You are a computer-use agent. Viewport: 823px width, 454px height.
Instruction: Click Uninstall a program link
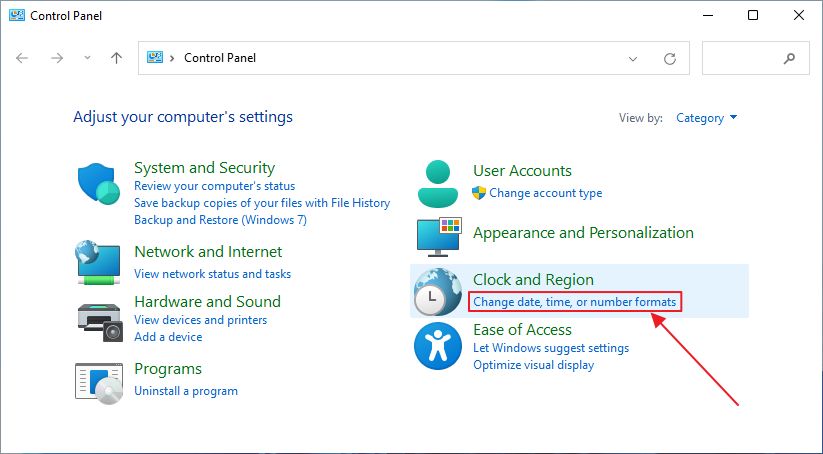[186, 390]
